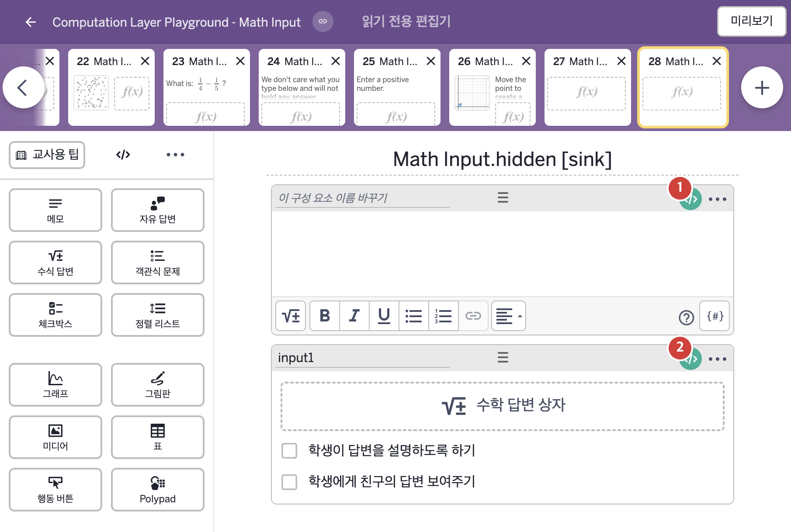
Task: Enable 학생에게 친구의 답변 보여주기 checkbox
Action: pyautogui.click(x=289, y=482)
